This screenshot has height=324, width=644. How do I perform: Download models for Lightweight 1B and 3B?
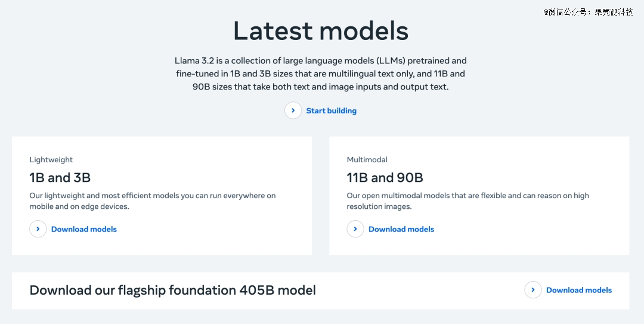point(84,230)
